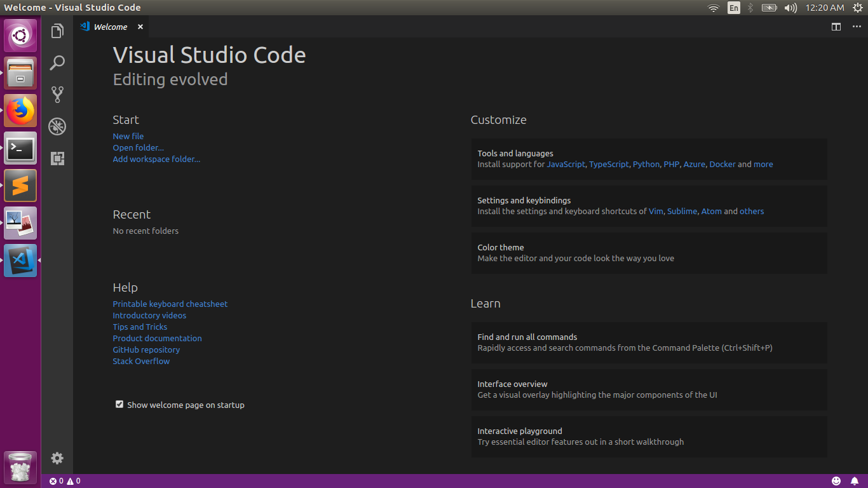
Task: Open the Search view
Action: point(57,63)
